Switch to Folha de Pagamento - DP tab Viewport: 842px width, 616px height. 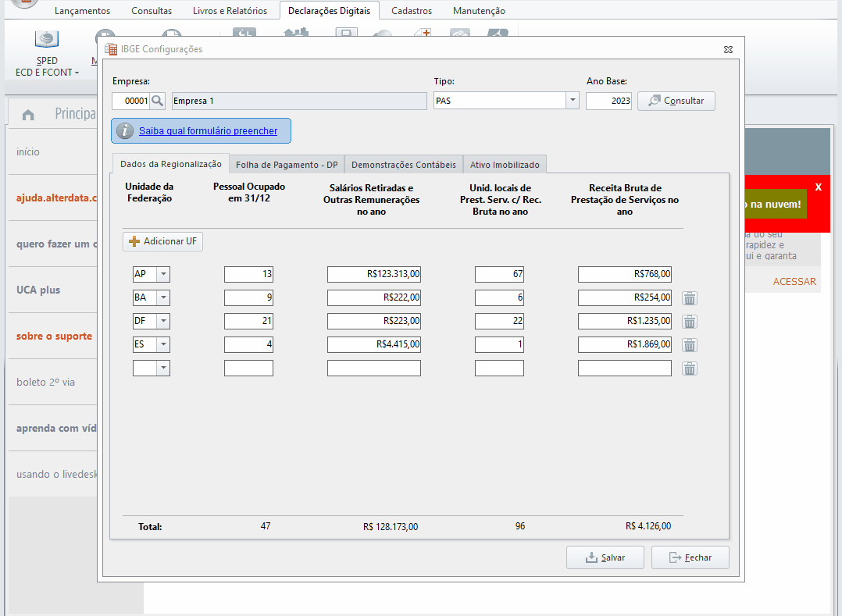pos(287,165)
